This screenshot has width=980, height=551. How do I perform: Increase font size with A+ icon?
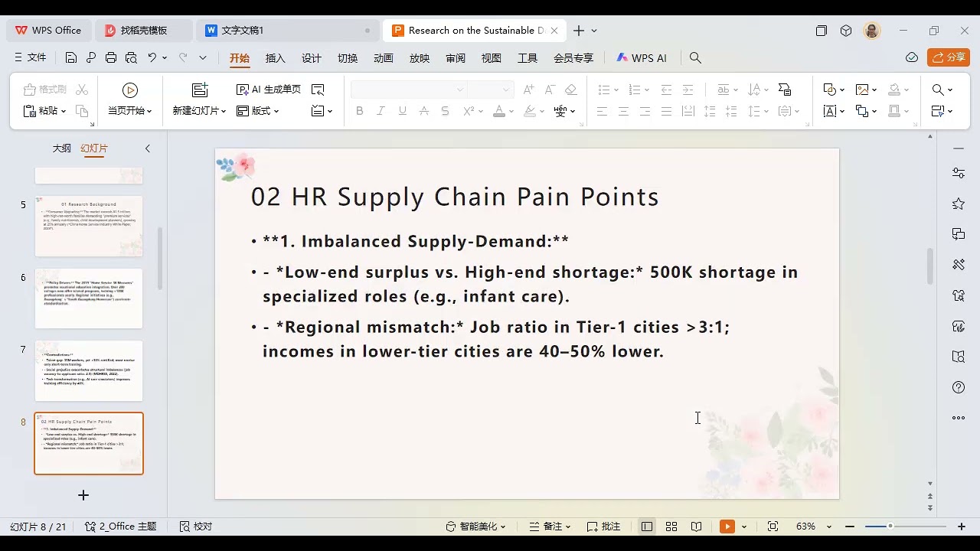click(528, 90)
